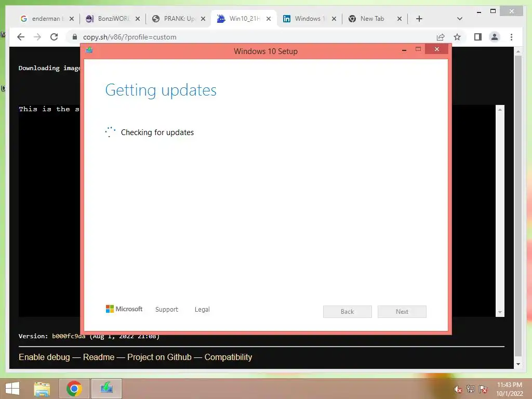Click the network tray icon

coord(470,389)
